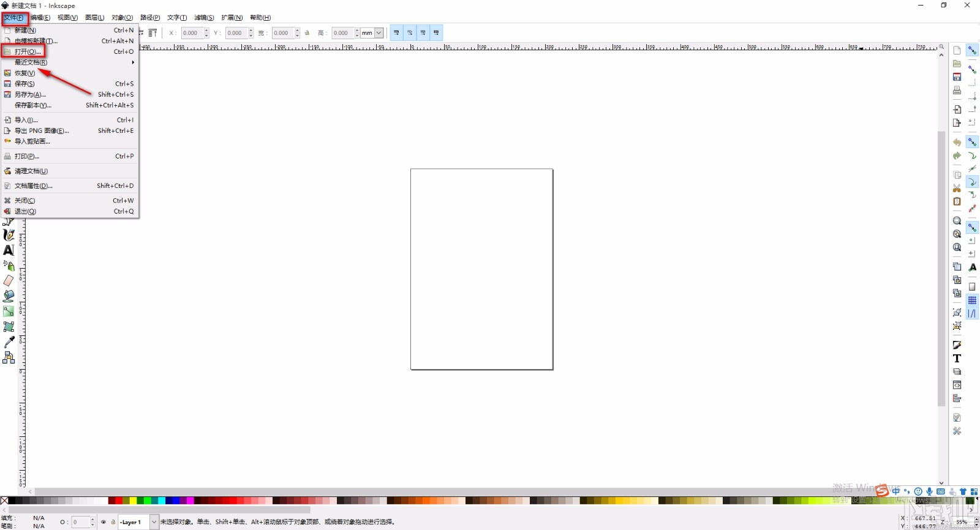Toggle first affect-transform button in top toolbar

(396, 33)
